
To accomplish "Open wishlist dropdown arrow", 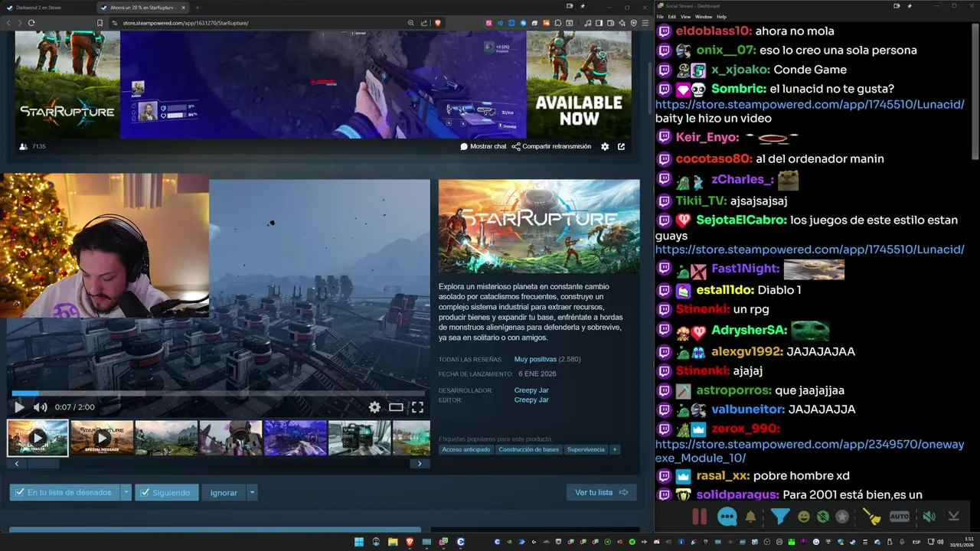I will coord(126,492).
